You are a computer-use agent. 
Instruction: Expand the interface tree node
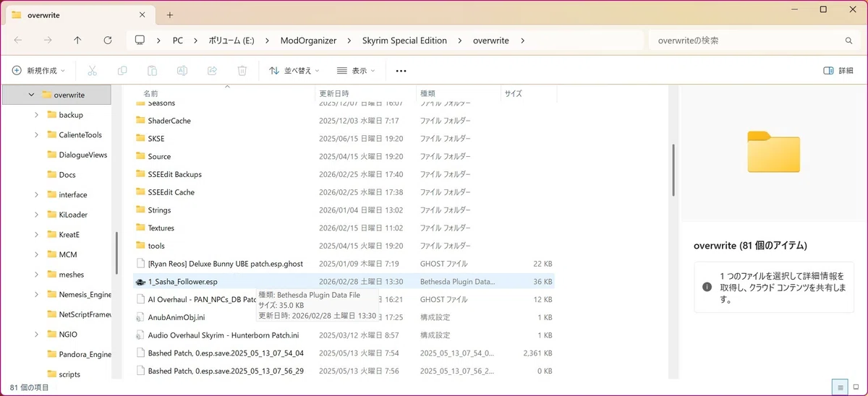[x=37, y=195]
